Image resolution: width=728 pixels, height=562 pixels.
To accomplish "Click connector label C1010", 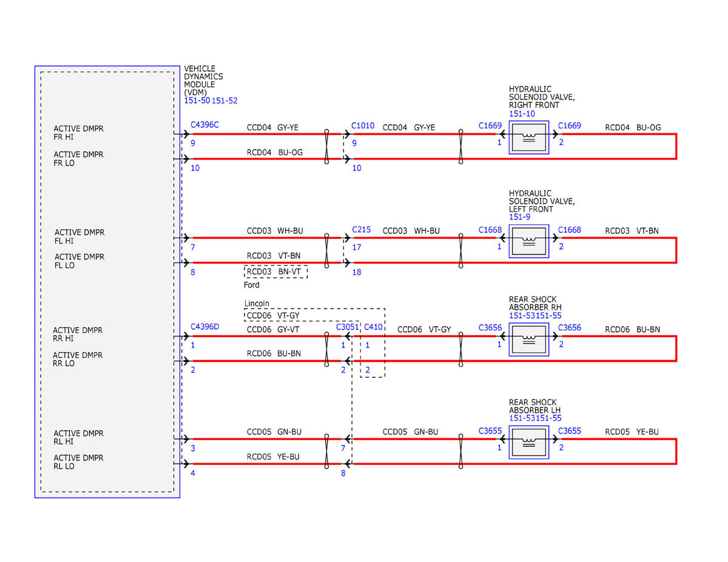I will pyautogui.click(x=363, y=126).
